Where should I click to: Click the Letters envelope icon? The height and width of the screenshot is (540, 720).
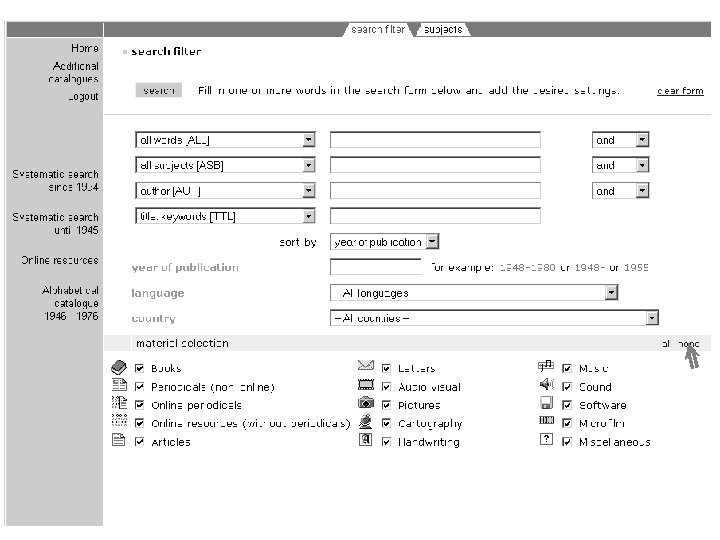pos(366,366)
